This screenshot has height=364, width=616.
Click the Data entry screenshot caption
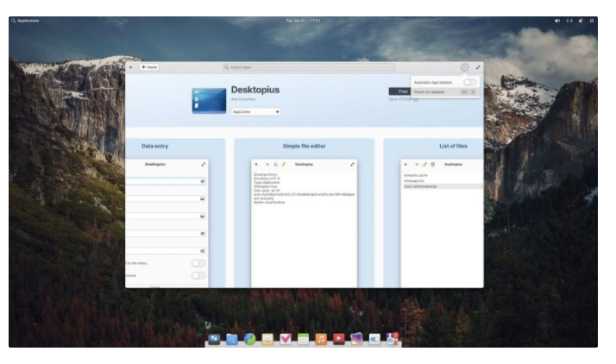pos(154,146)
